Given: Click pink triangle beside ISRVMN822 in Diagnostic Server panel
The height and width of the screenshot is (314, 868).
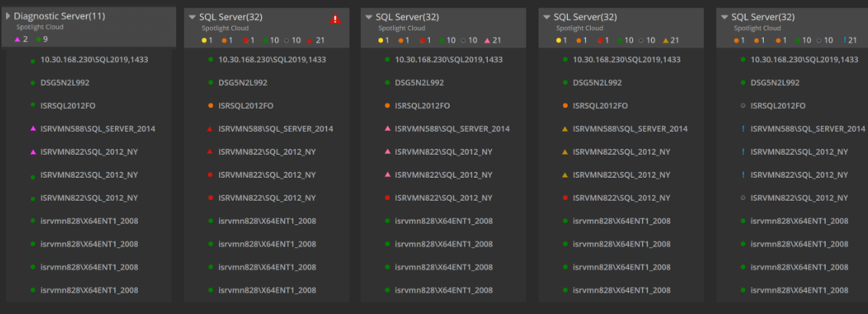Looking at the screenshot, I should click(x=33, y=152).
